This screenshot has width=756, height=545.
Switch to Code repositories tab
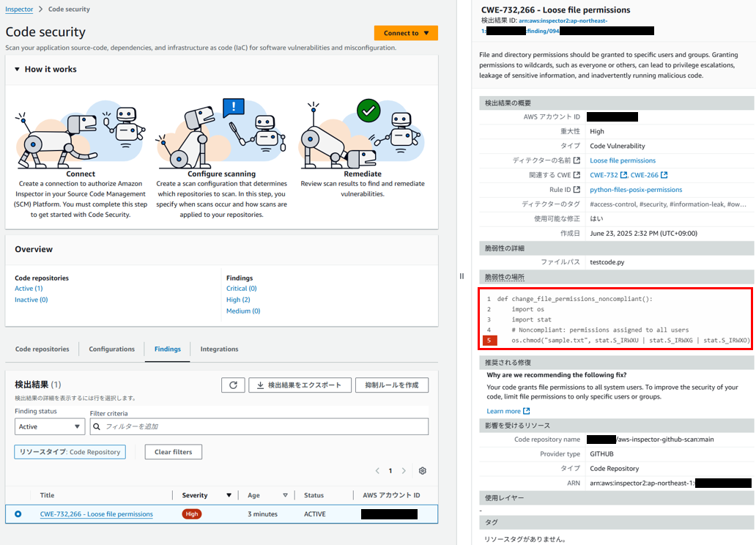click(x=42, y=349)
